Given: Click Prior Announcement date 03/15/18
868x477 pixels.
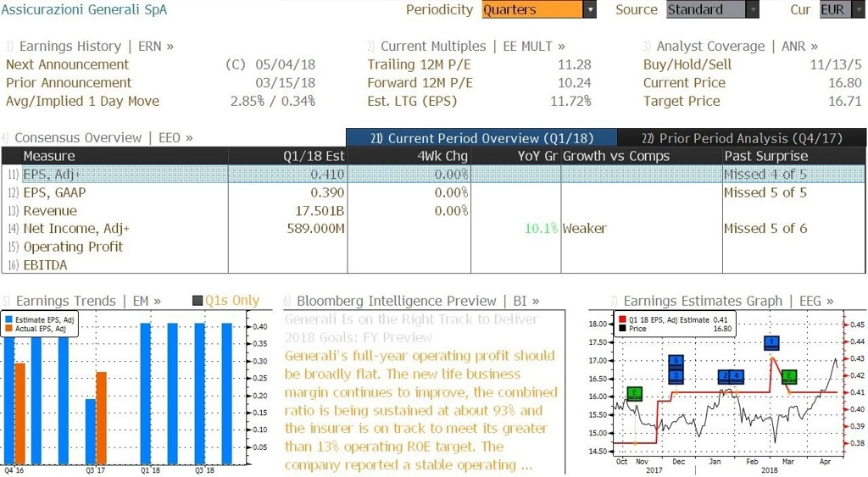Looking at the screenshot, I should 286,83.
